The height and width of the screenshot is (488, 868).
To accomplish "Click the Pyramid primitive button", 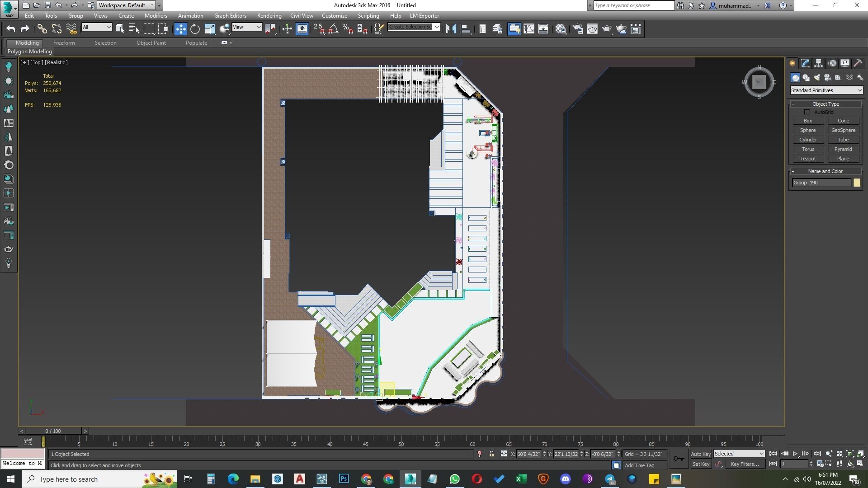I will click(843, 149).
